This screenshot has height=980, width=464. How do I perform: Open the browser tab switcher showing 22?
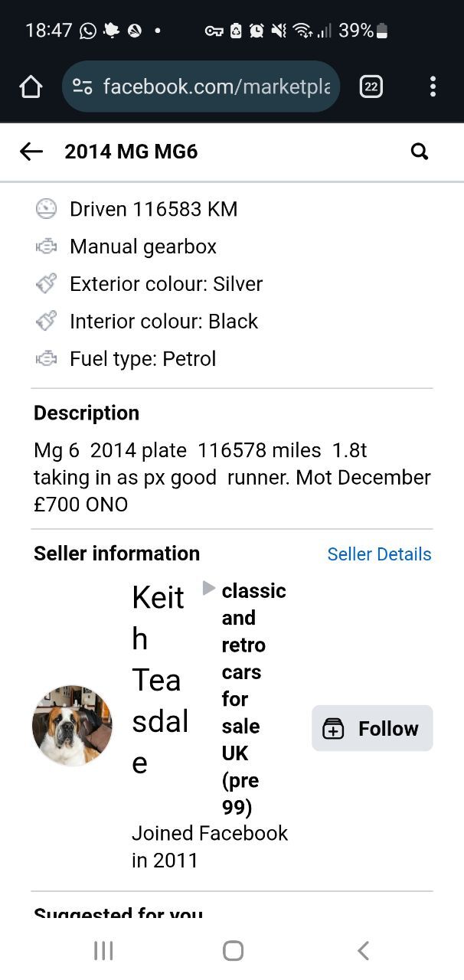371,87
